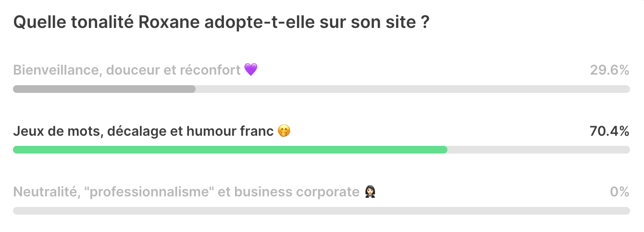644x232 pixels.
Task: Click the unfilled part of the Bienveillance bar
Action: pyautogui.click(x=412, y=89)
